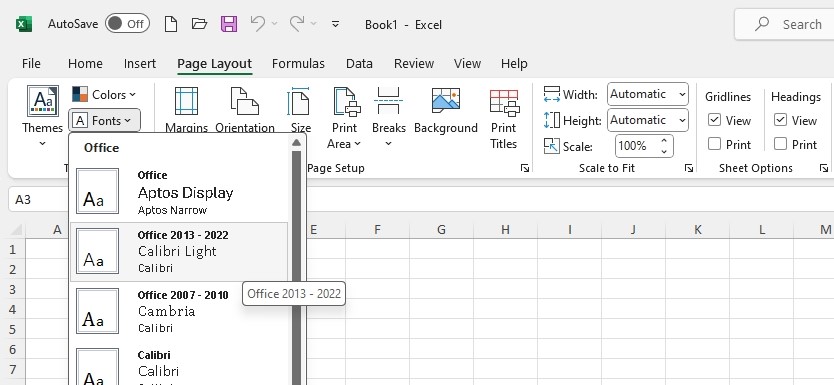Open the theme Colors dropdown

tap(104, 95)
